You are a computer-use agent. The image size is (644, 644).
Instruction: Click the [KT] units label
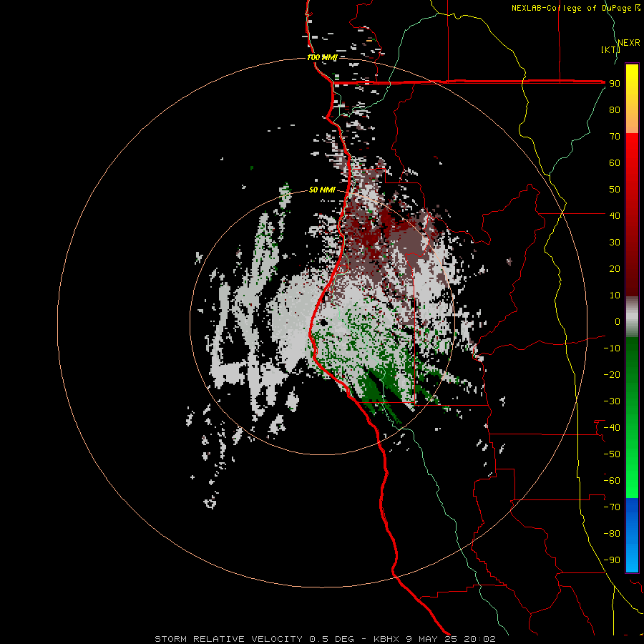click(610, 49)
